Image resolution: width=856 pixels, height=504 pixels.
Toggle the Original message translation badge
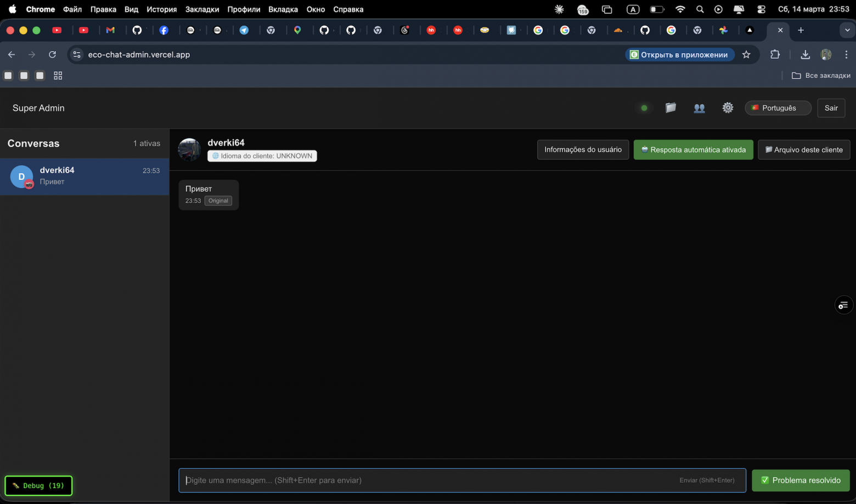click(218, 201)
